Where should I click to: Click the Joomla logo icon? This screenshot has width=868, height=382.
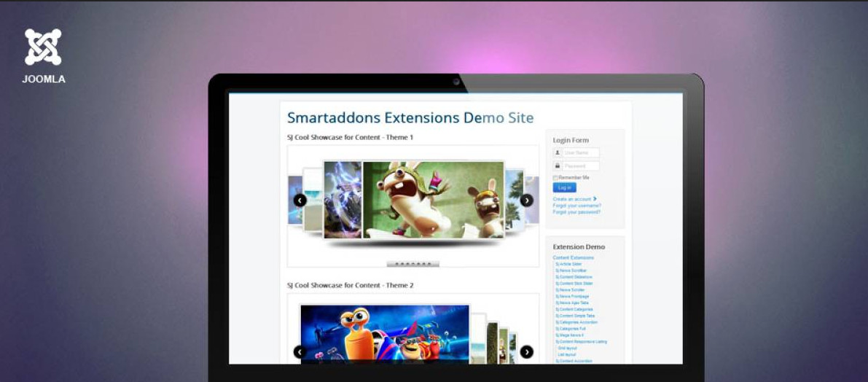(x=43, y=47)
